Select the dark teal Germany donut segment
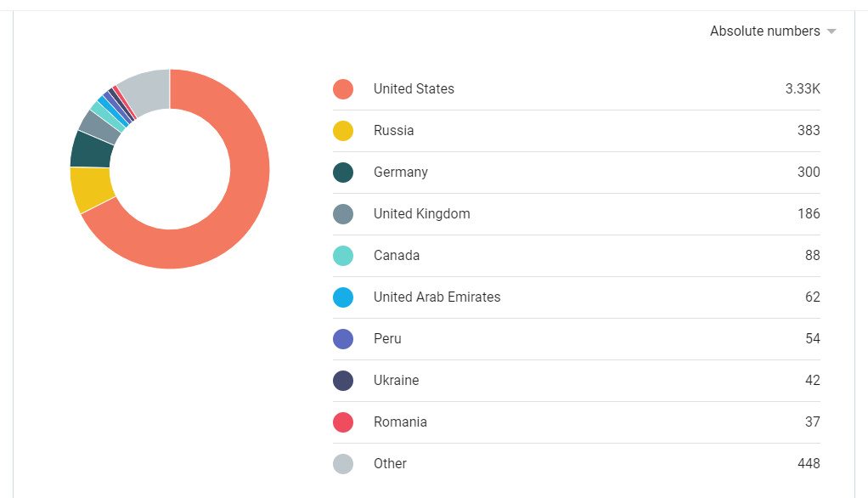The height and width of the screenshot is (498, 868). pos(92,150)
